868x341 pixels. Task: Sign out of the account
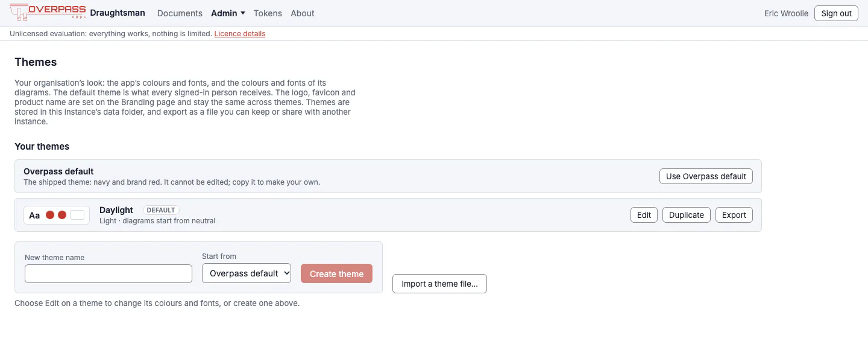point(836,13)
